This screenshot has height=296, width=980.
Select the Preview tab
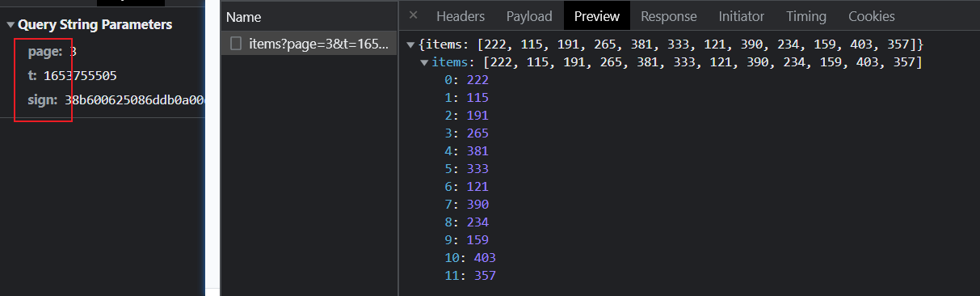pos(597,16)
